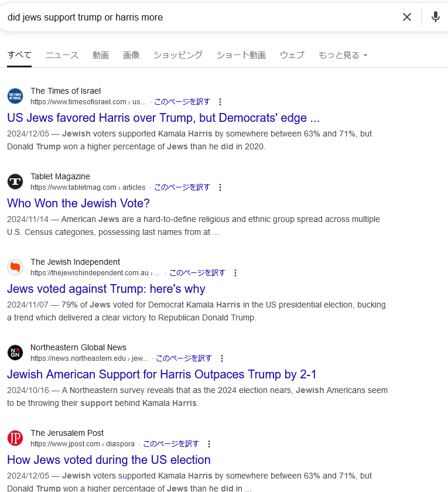448x492 pixels.
Task: Click The Jewish Independent favicon
Action: coord(15,267)
